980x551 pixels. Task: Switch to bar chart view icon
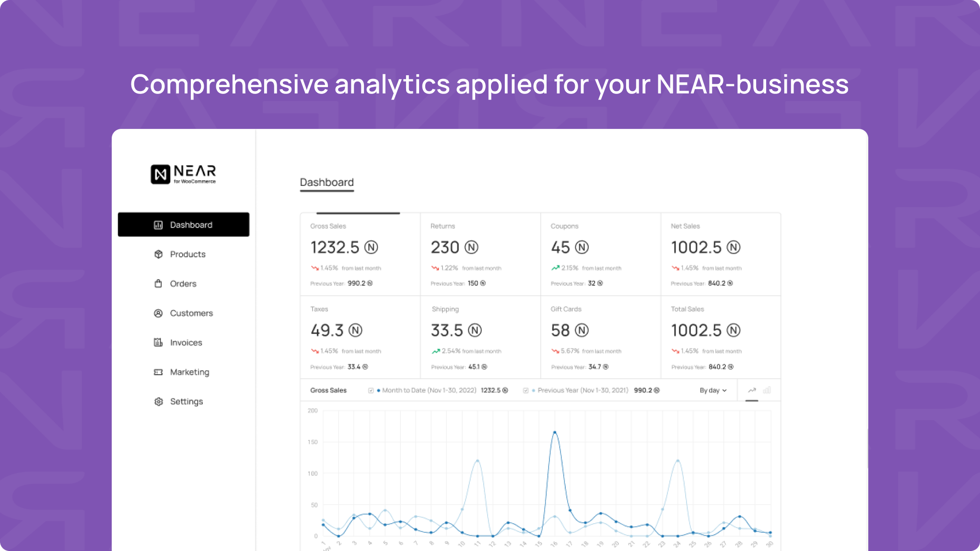[767, 390]
